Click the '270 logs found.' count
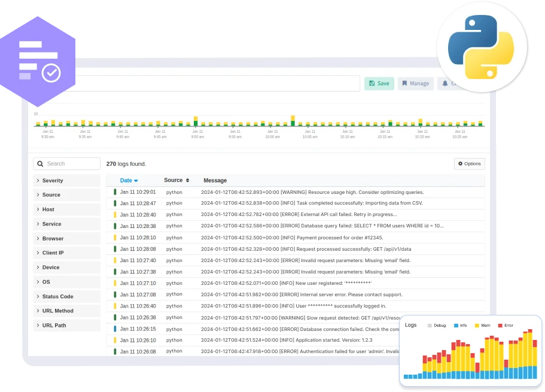545x392 pixels. pyautogui.click(x=126, y=164)
